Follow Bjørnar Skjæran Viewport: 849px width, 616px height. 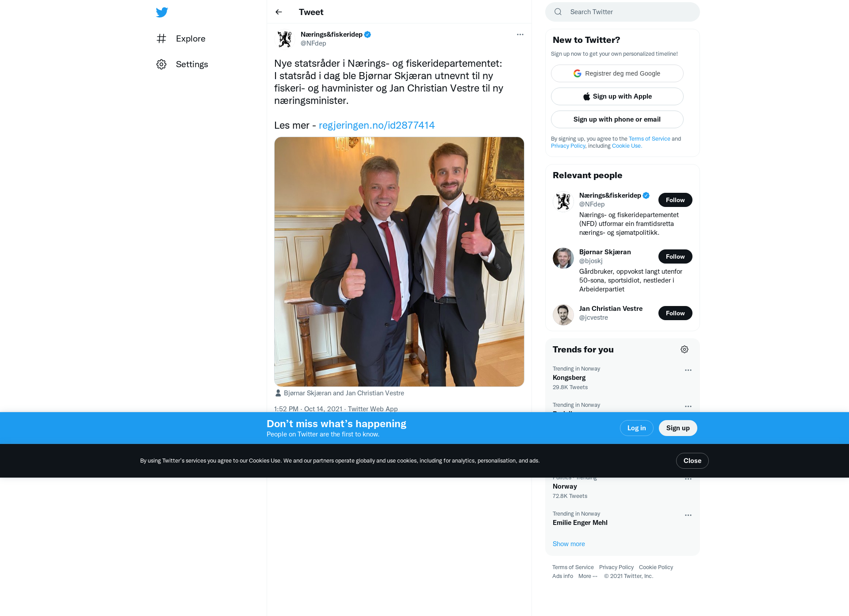675,256
